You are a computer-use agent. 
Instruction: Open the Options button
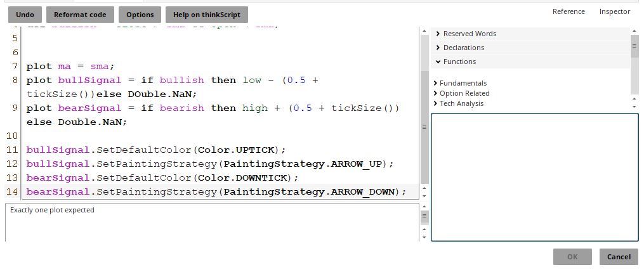tap(140, 15)
